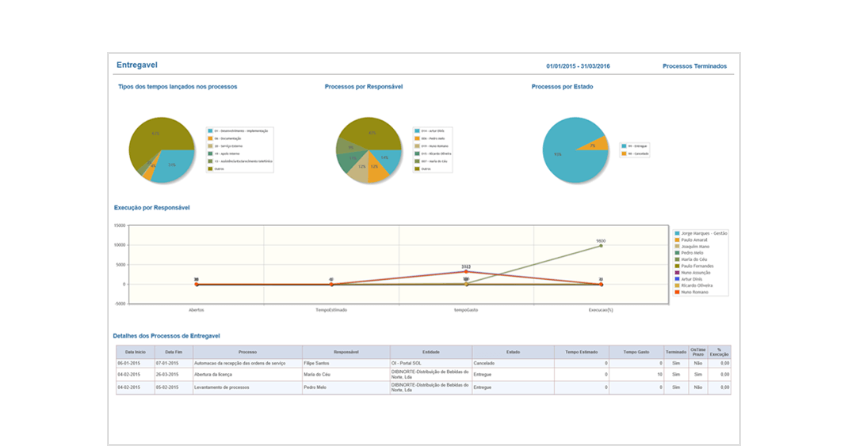Click the 'Processos Terminados' header label
The width and height of the screenshot is (848, 446).
(694, 66)
